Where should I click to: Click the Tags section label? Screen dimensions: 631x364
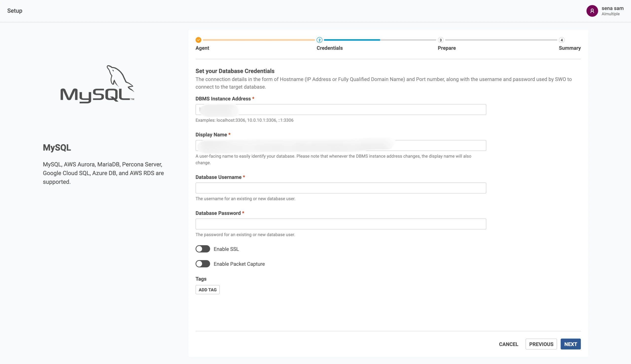click(201, 279)
